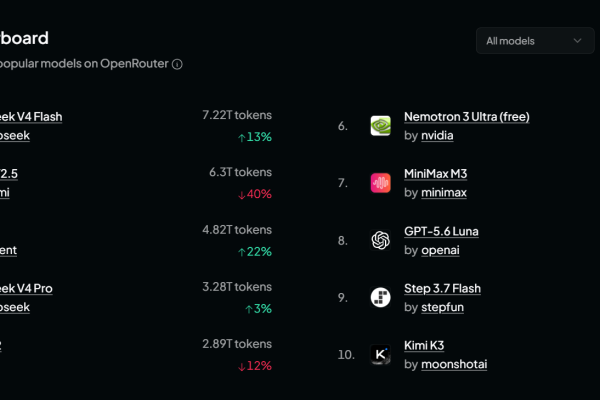Screen dimensions: 600x400
Task: Click the MiniMax pink waveform icon
Action: coord(380,183)
